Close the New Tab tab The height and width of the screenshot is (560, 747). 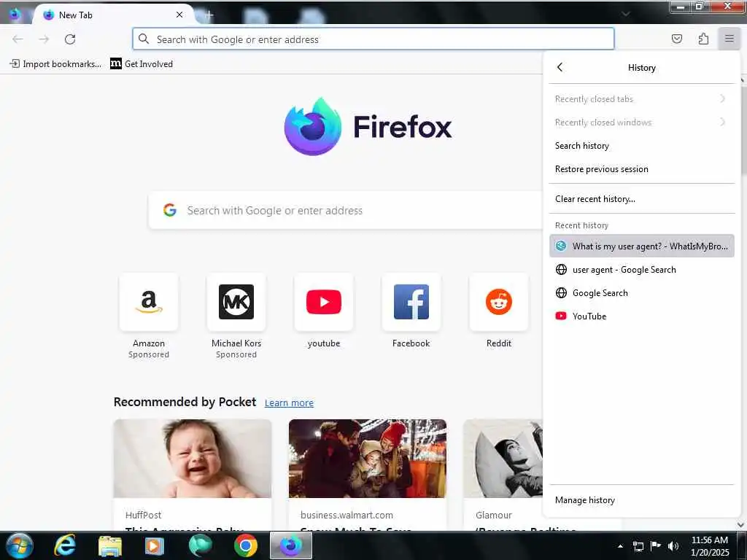179,15
